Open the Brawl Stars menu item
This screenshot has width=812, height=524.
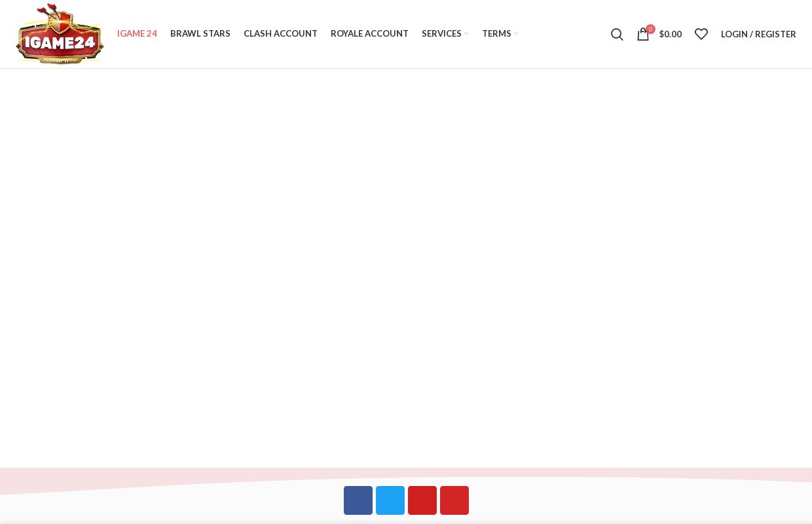[x=200, y=33]
